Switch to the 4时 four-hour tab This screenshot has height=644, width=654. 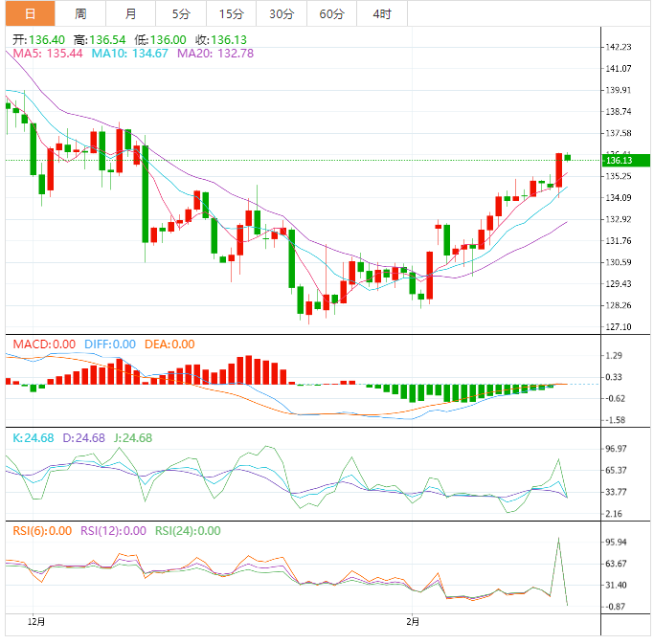click(x=381, y=13)
